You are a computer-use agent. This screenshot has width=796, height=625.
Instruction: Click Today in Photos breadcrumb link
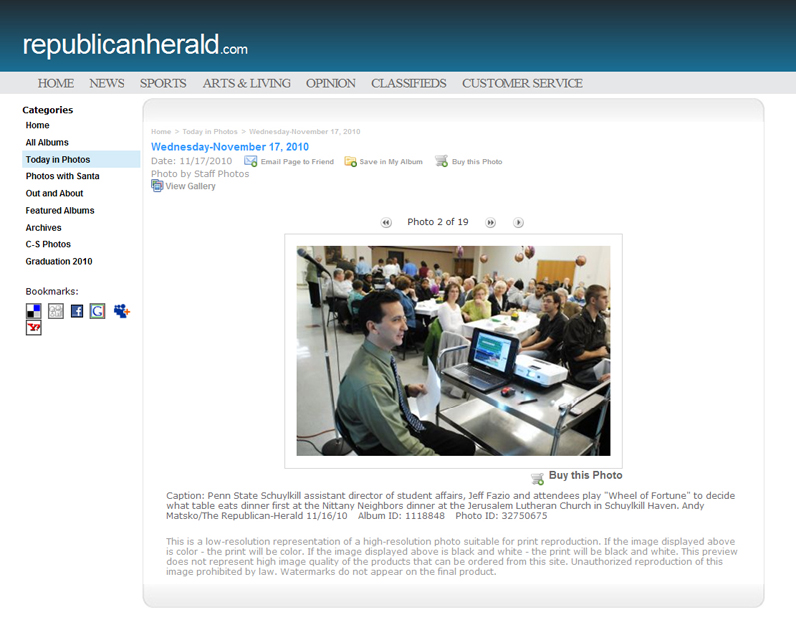[x=209, y=132]
